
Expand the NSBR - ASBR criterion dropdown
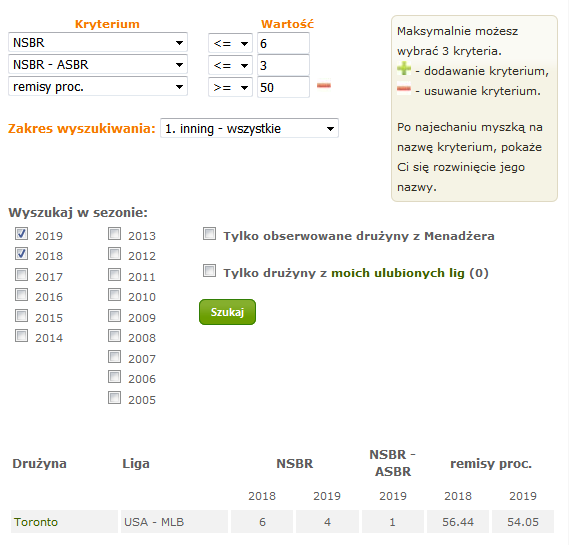pyautogui.click(x=98, y=65)
